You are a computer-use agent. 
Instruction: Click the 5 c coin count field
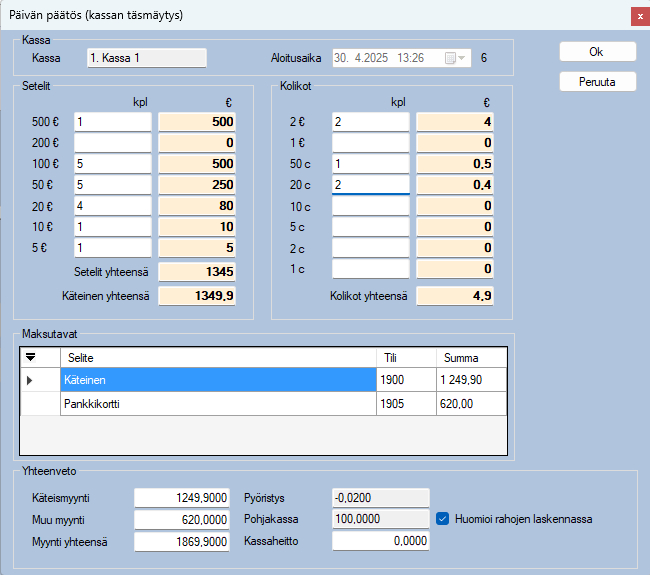pos(370,227)
